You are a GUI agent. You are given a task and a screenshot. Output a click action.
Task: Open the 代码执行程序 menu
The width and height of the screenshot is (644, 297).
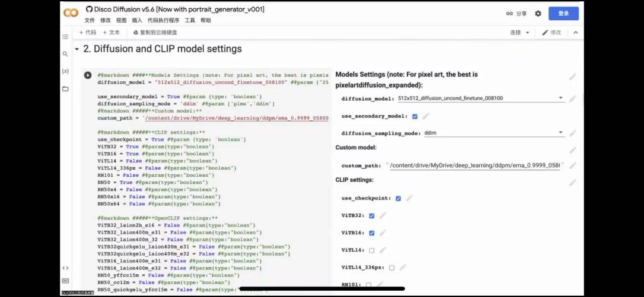point(164,20)
